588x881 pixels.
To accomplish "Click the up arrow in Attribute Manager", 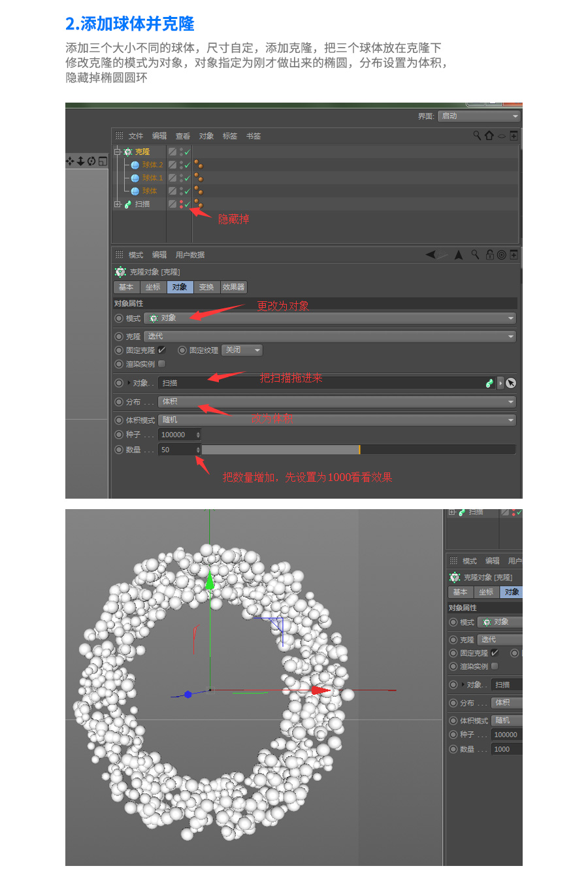I will (x=459, y=255).
